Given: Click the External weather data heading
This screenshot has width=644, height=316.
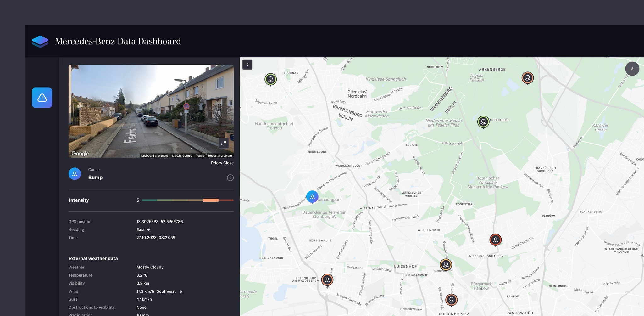Looking at the screenshot, I should point(93,259).
